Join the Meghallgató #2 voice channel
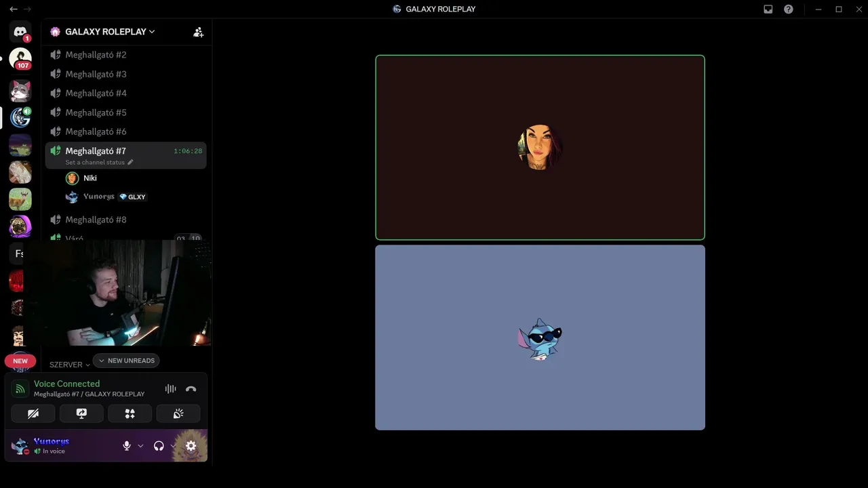Image resolution: width=868 pixels, height=488 pixels. coord(126,55)
